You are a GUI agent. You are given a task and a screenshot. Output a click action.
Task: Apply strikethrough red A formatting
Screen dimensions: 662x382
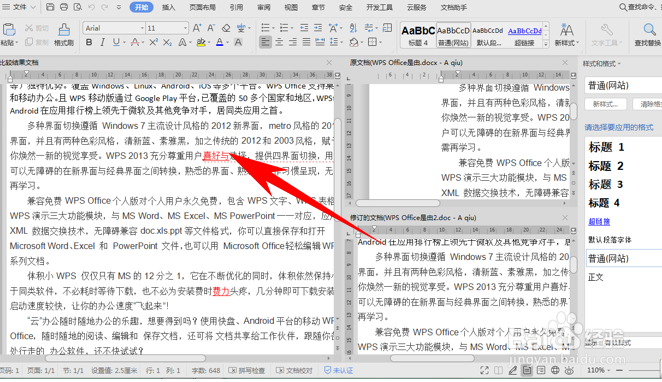(x=134, y=42)
